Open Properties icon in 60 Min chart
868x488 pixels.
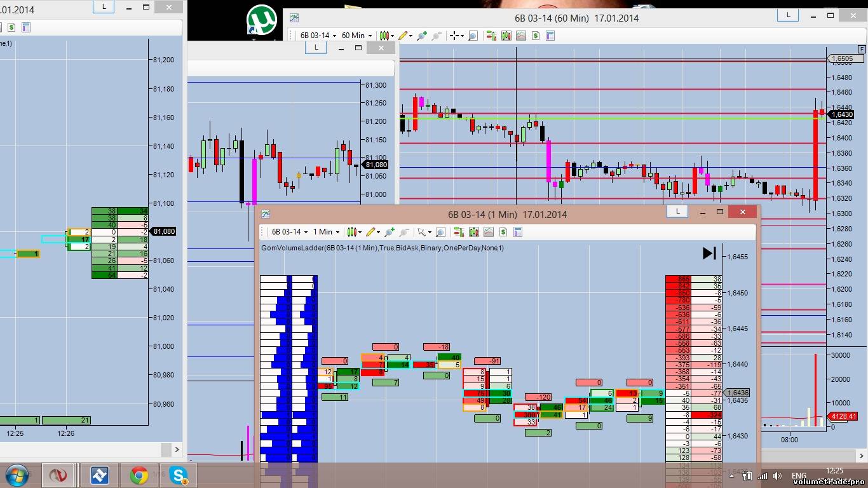click(x=550, y=36)
